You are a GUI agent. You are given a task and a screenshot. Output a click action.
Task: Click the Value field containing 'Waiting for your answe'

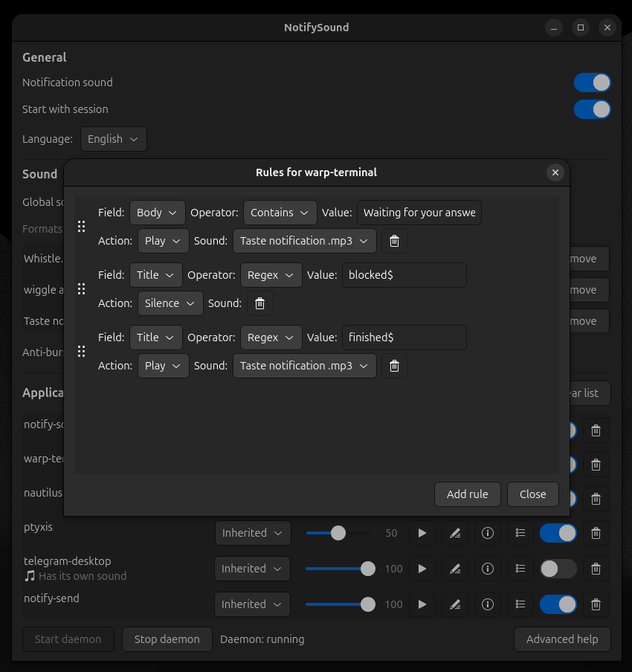419,213
